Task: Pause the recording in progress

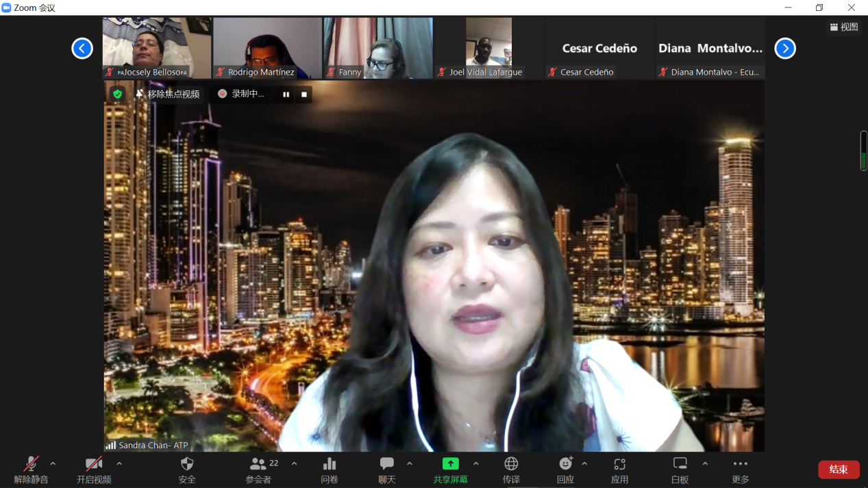Action: (286, 94)
